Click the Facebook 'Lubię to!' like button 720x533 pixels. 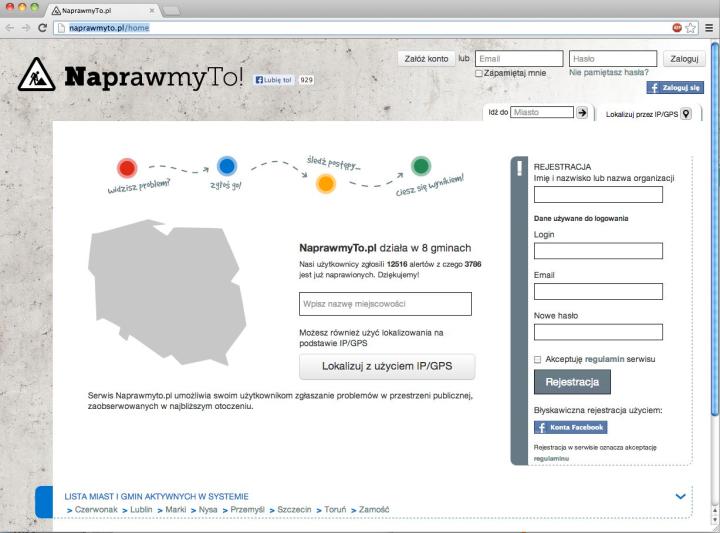[275, 80]
